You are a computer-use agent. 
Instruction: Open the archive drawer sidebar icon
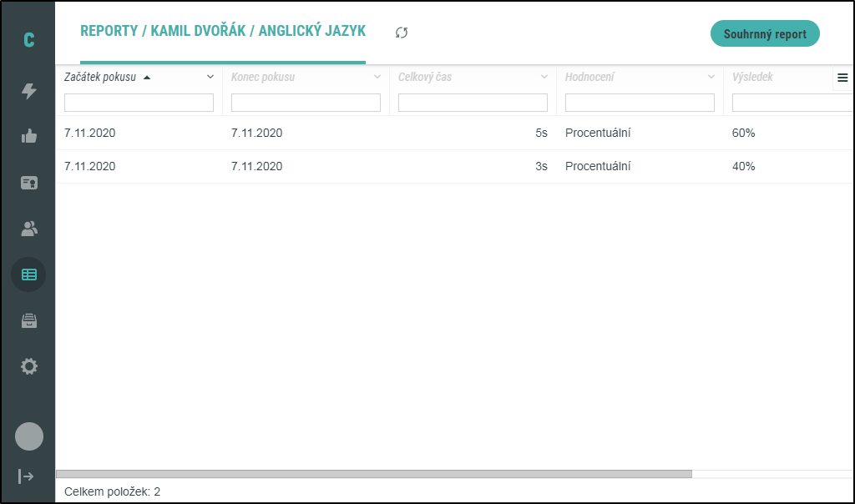point(28,320)
